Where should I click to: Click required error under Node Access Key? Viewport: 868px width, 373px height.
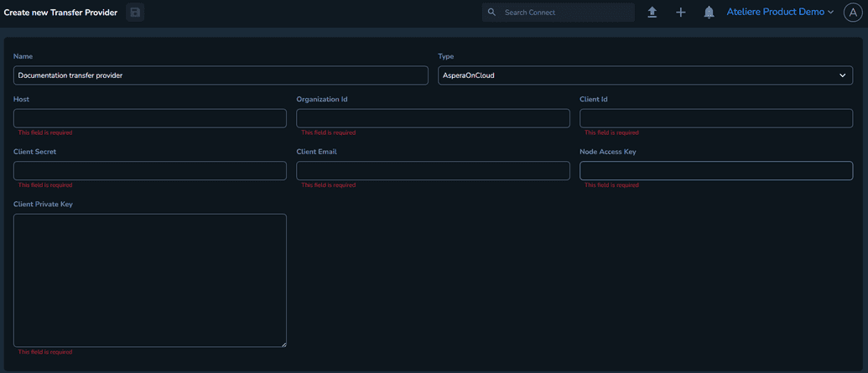click(611, 185)
